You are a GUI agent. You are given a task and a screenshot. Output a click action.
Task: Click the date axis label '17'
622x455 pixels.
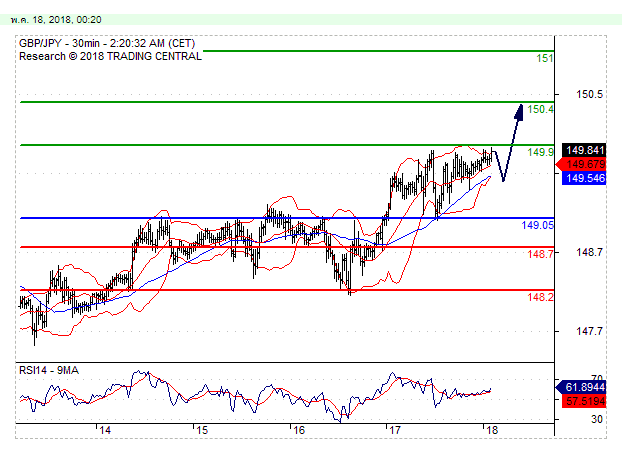[395, 430]
